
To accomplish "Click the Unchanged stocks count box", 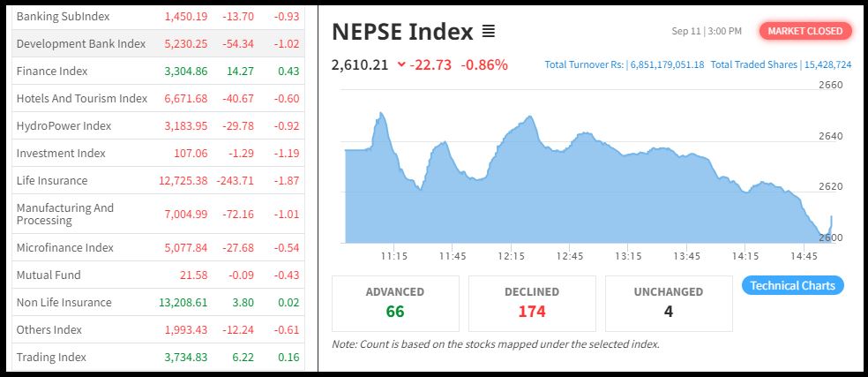I will tap(668, 302).
